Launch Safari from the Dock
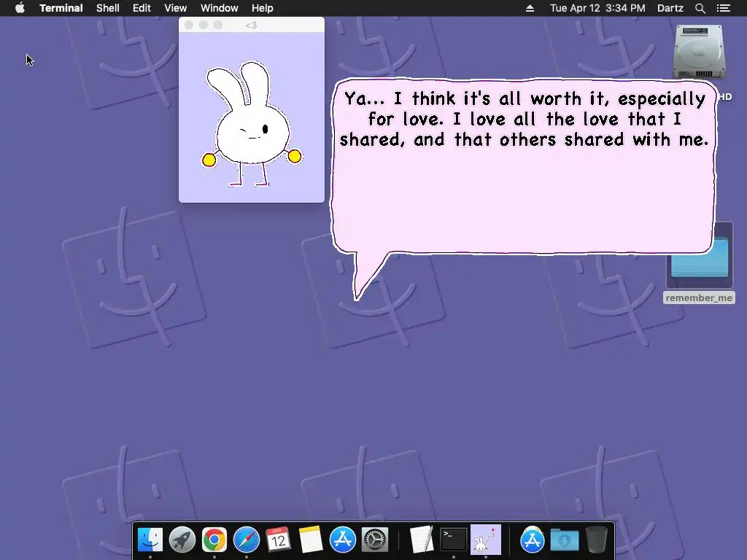This screenshot has width=747, height=560. point(247,540)
